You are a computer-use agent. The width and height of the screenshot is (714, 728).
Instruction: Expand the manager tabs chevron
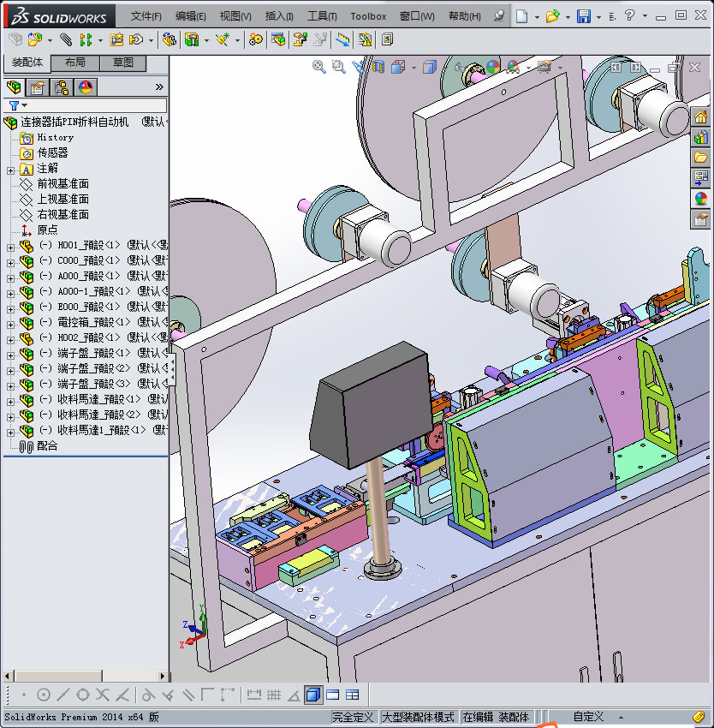coord(159,87)
